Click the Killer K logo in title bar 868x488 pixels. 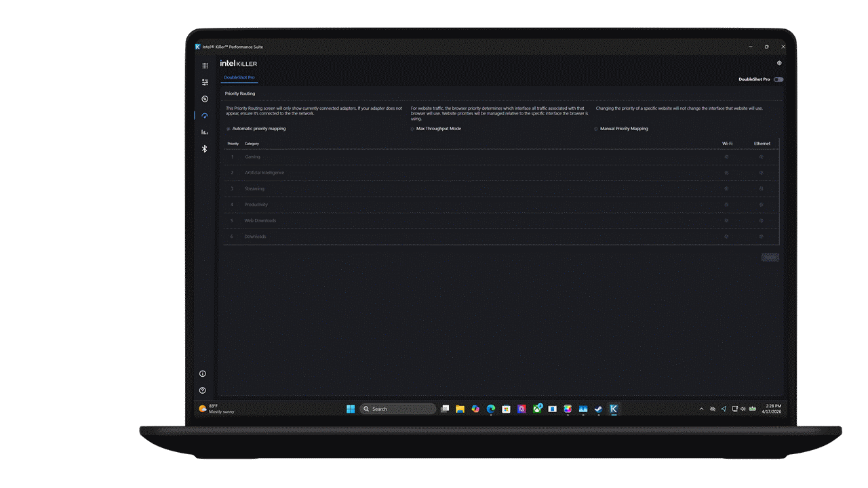[197, 47]
